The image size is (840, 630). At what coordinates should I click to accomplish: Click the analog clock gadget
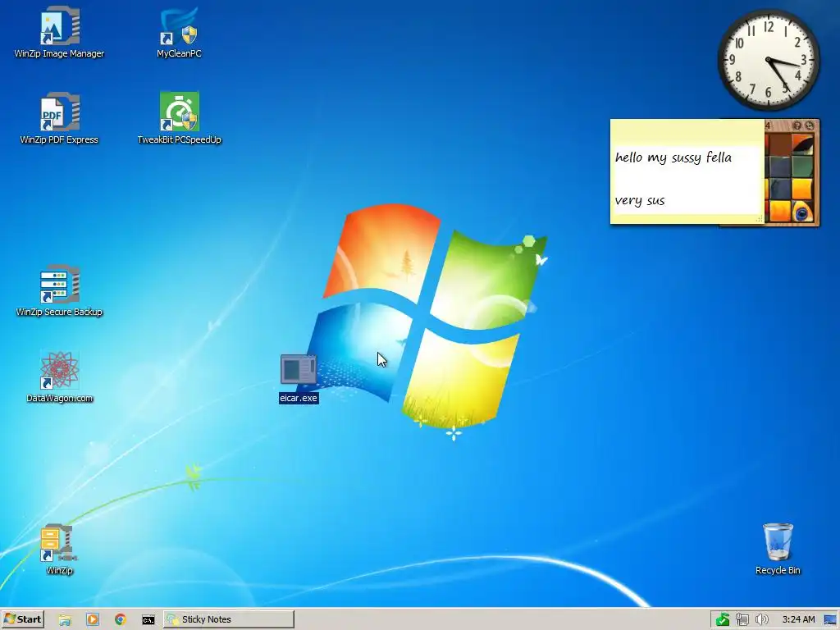tap(768, 59)
